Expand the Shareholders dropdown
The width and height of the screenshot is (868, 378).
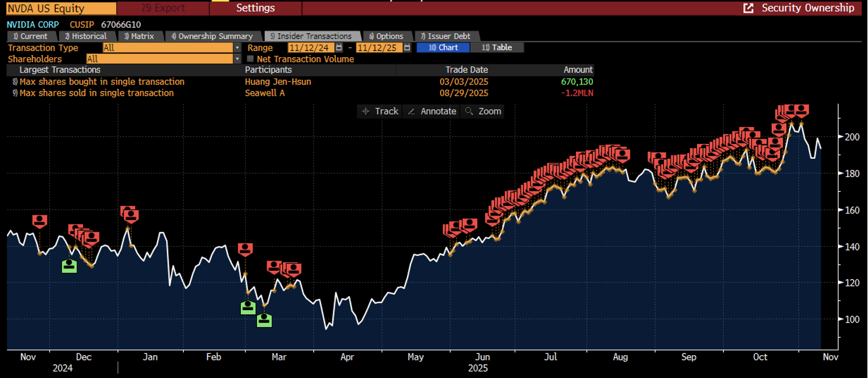point(237,59)
